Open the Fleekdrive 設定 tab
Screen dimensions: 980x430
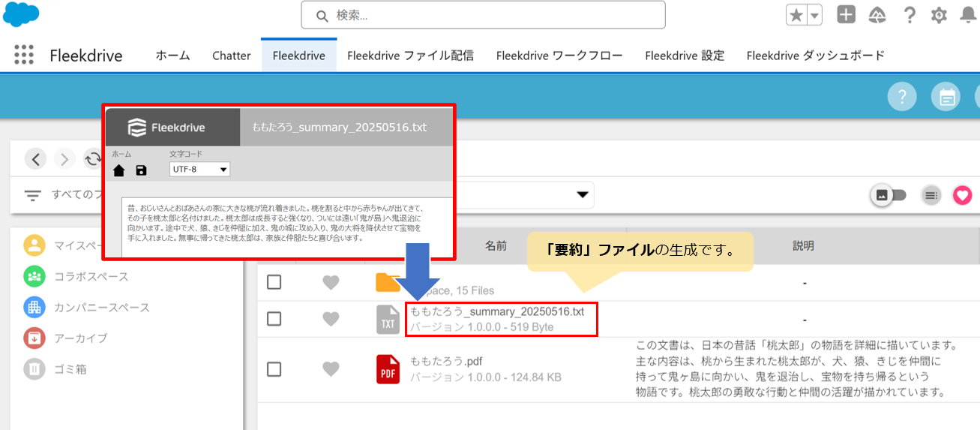point(685,56)
